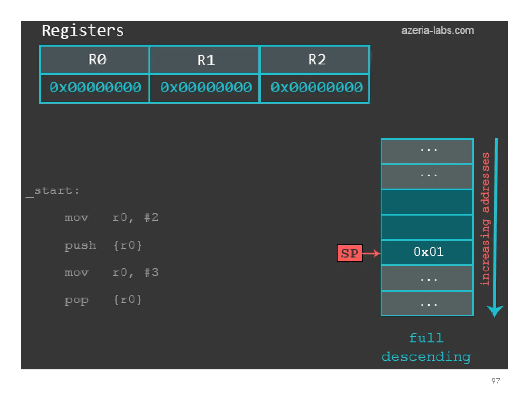532x399 pixels.
Task: Click the _start: label
Action: 53,191
